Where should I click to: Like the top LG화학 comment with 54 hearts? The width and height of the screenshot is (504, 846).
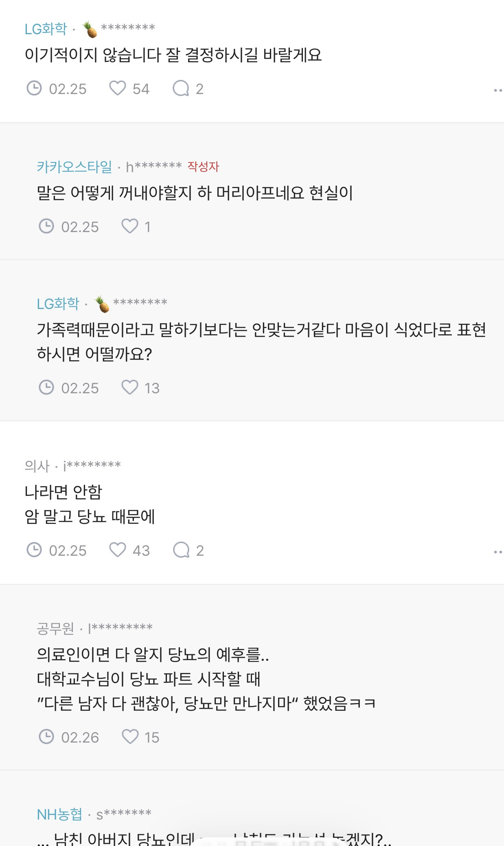118,88
